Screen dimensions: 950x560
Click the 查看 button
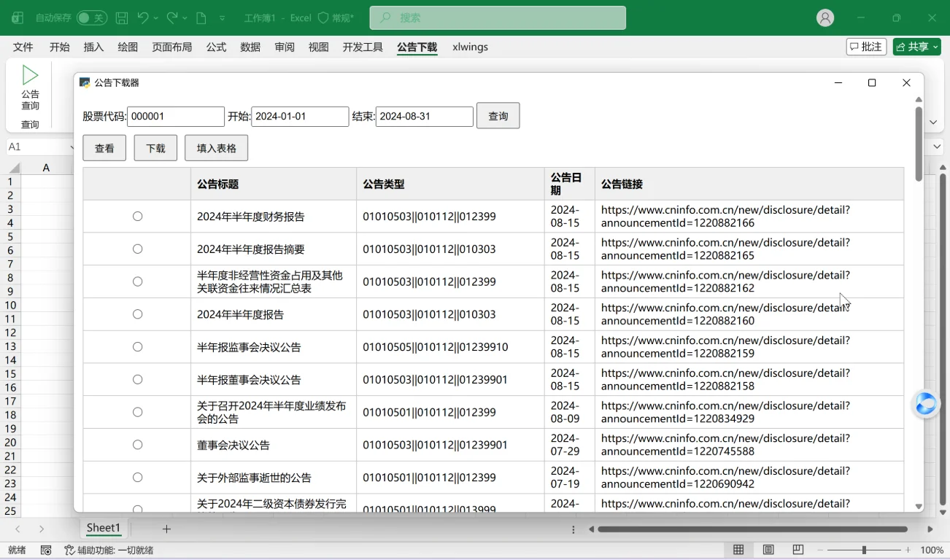[104, 148]
